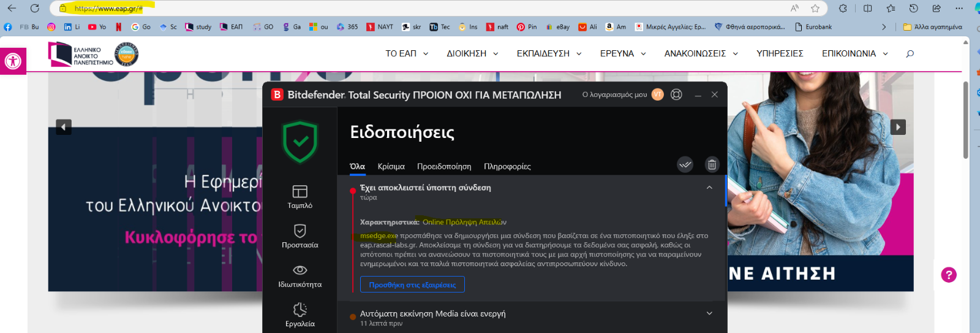Screen dimensions: 980x333
Task: Open the Amazon 'Am' bookmark
Action: pyautogui.click(x=616, y=27)
